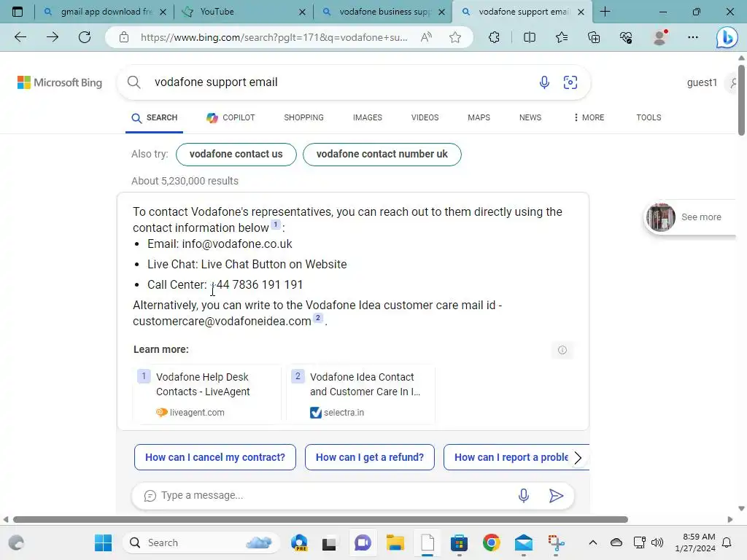Open the MAPS results tab
747x560 pixels.
tap(479, 117)
